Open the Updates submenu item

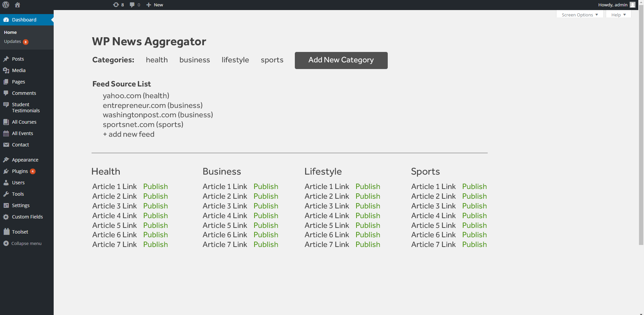coord(13,42)
